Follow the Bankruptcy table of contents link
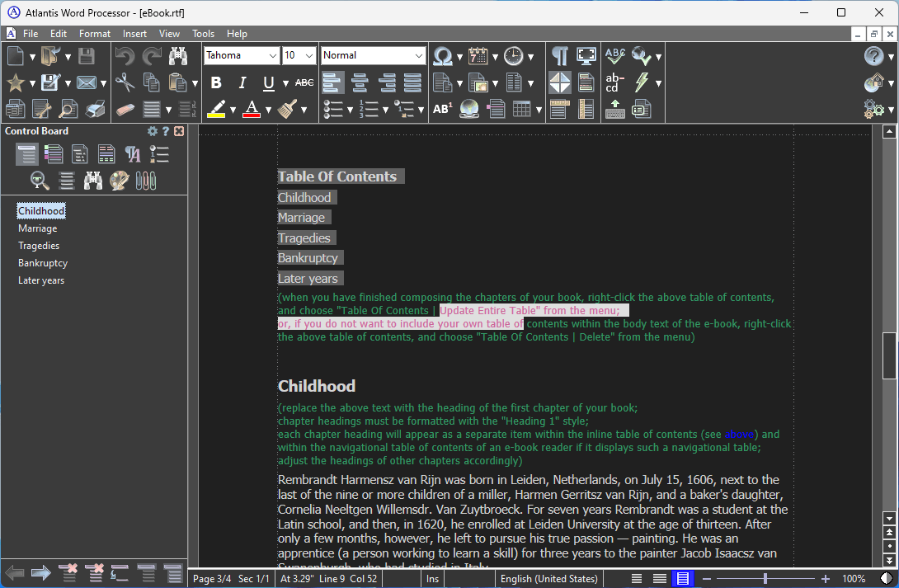 point(308,258)
